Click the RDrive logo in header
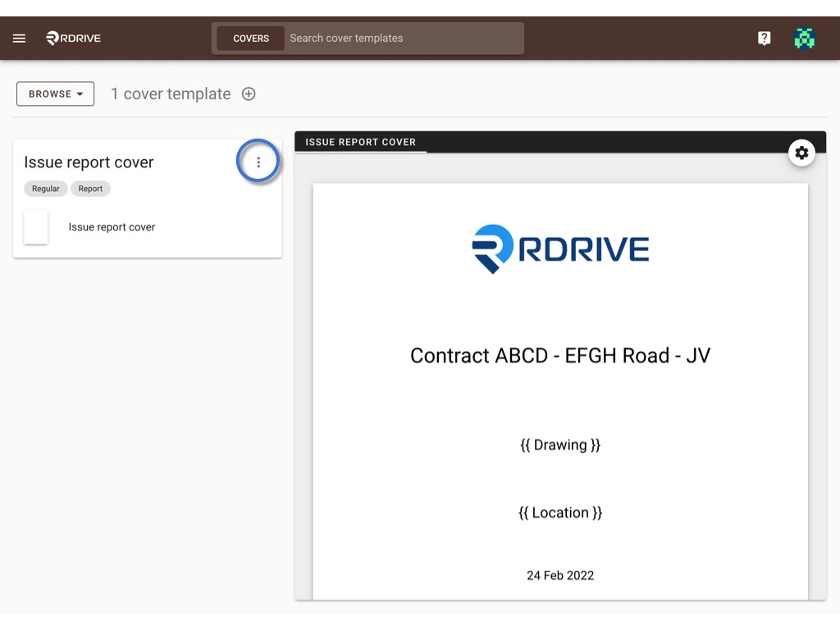Screen dimensions: 840x630 pyautogui.click(x=73, y=38)
